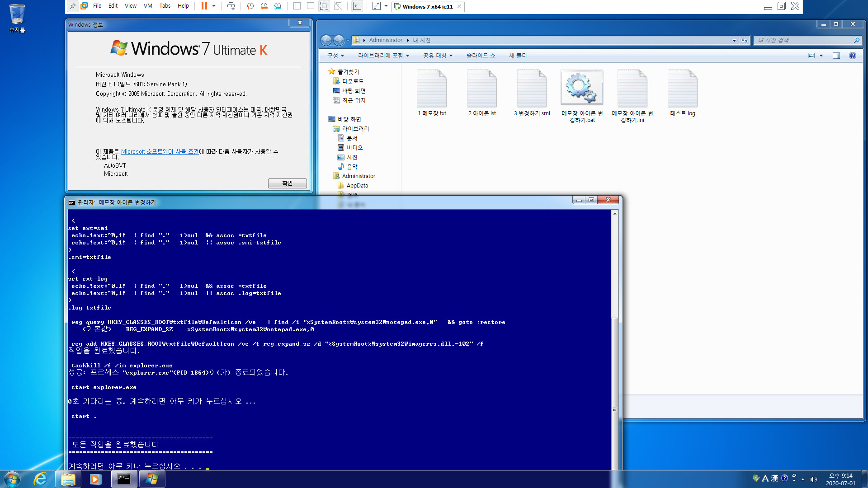868x488 pixels.
Task: Click the Windows Start orb
Action: [x=12, y=479]
